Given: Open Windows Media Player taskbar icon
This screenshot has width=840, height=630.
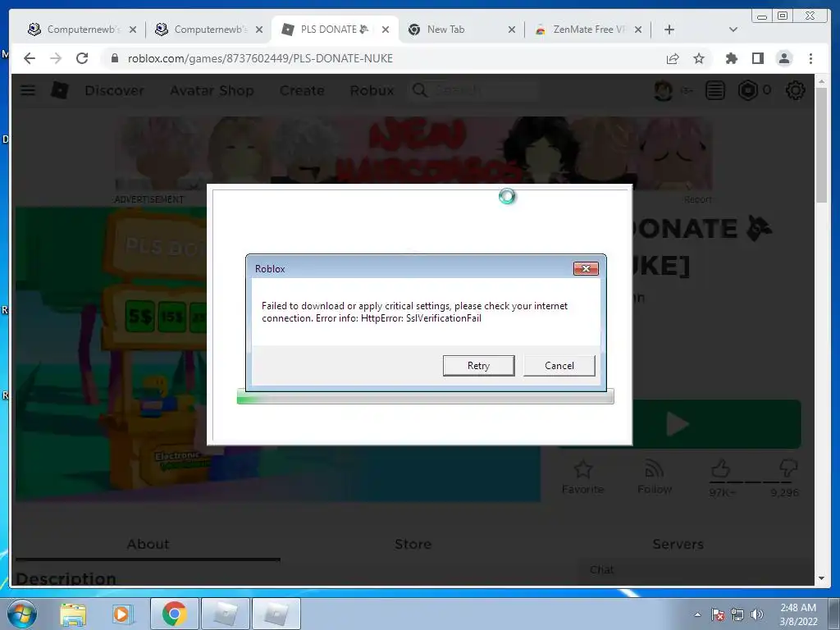Looking at the screenshot, I should click(121, 614).
